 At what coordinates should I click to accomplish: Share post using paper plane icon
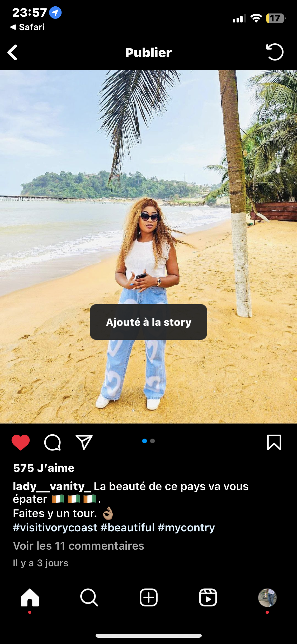84,442
